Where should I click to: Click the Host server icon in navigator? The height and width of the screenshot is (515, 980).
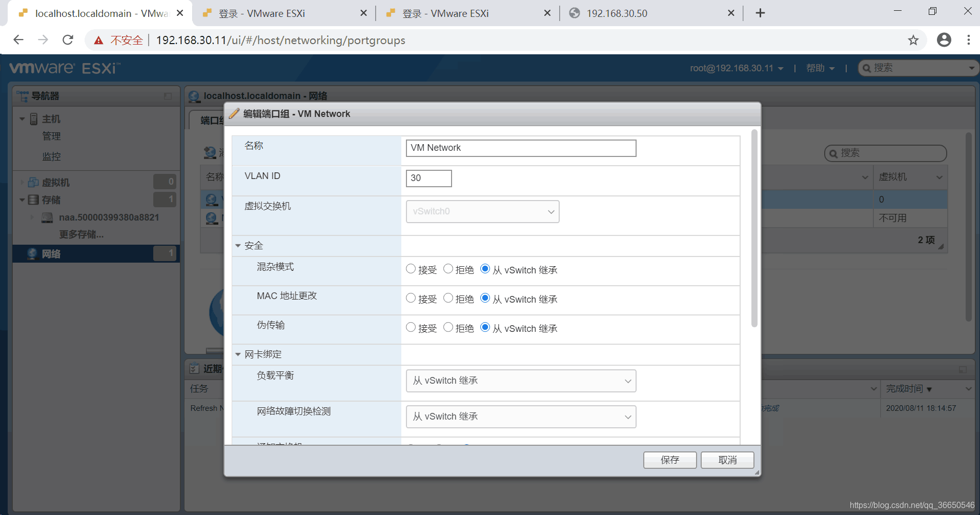34,119
